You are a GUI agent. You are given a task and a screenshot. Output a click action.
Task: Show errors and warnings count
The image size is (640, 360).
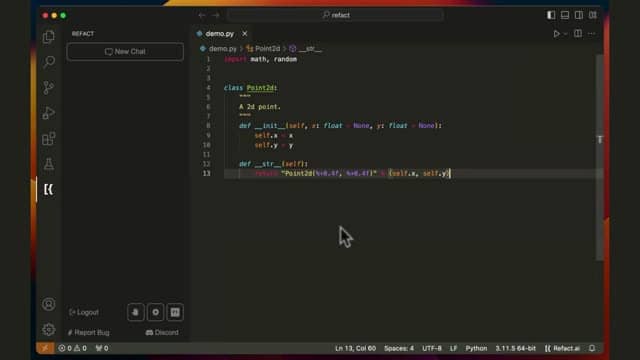click(x=72, y=348)
